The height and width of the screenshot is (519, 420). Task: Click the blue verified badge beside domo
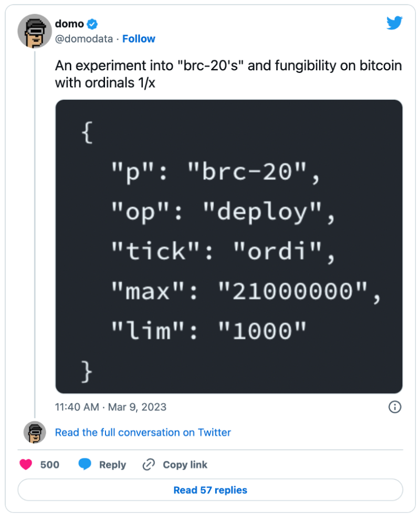click(92, 24)
